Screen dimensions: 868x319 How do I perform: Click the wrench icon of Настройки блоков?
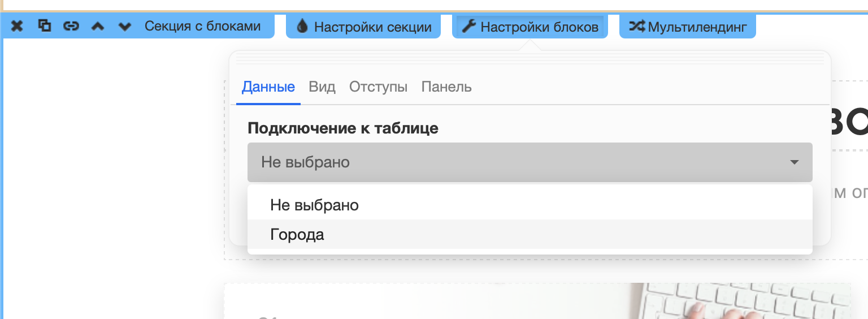pos(468,26)
